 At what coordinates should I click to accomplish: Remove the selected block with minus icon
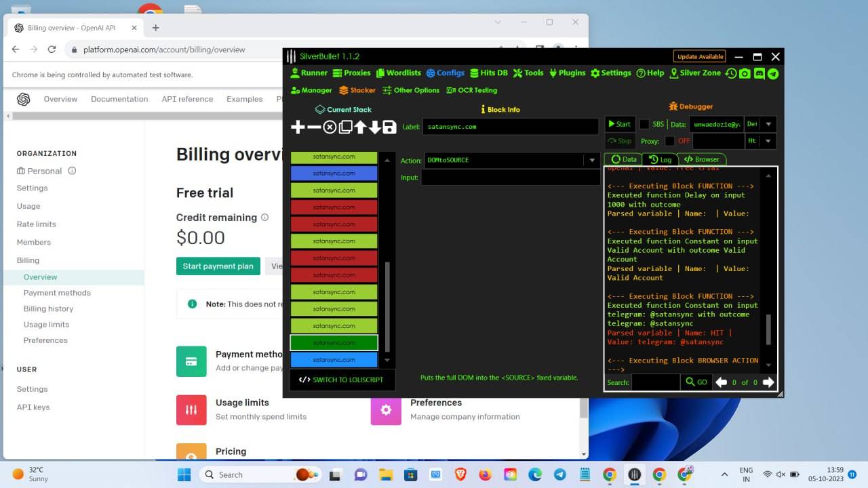point(314,127)
